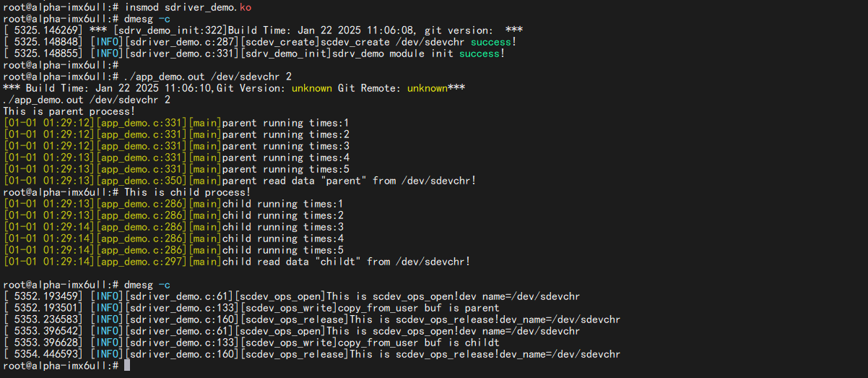Click the parent read data "parent" message
The width and height of the screenshot is (868, 378).
[x=349, y=181]
